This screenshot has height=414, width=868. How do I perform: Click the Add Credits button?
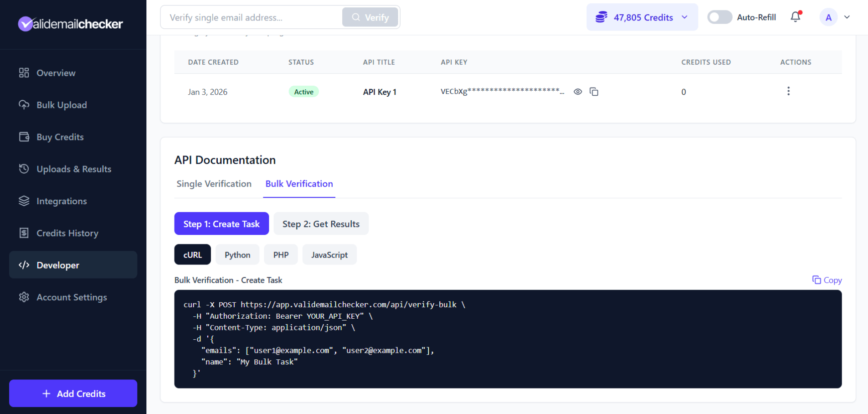coord(73,393)
